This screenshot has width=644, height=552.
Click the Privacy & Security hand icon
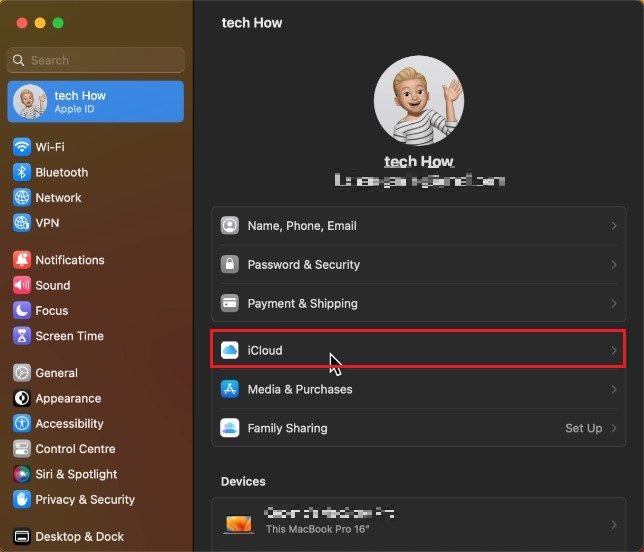(22, 499)
